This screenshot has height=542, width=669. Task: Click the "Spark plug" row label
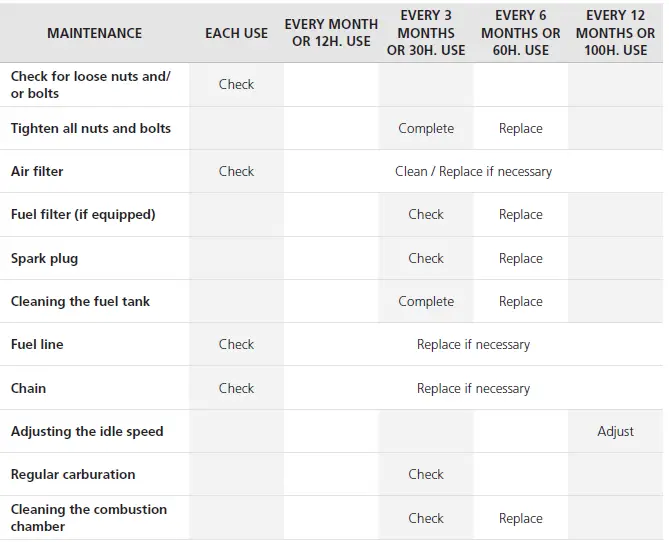(x=44, y=258)
